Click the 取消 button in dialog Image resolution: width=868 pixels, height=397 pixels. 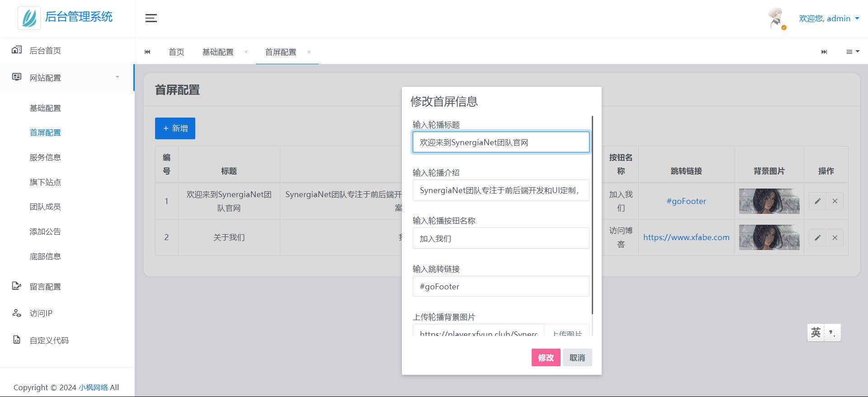click(x=577, y=358)
